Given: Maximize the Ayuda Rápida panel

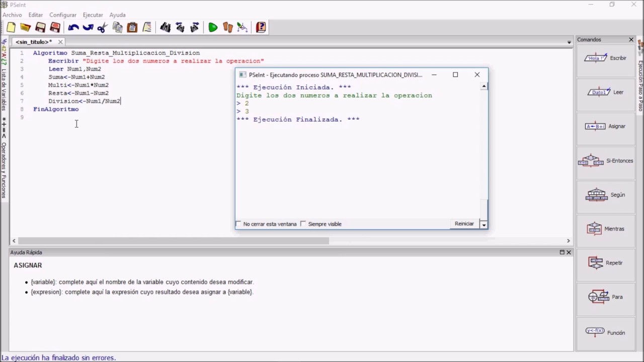Looking at the screenshot, I should pos(562,252).
